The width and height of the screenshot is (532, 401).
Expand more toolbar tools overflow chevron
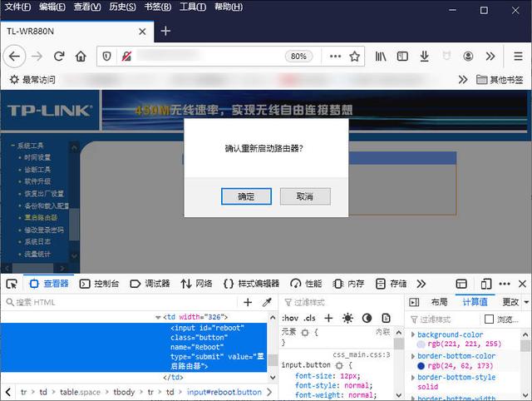(490, 57)
